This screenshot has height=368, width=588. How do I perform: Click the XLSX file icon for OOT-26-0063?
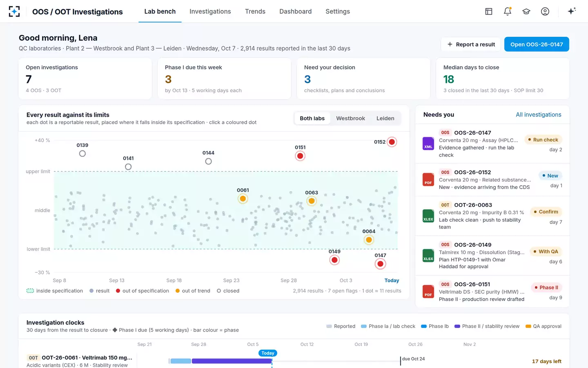tap(428, 216)
